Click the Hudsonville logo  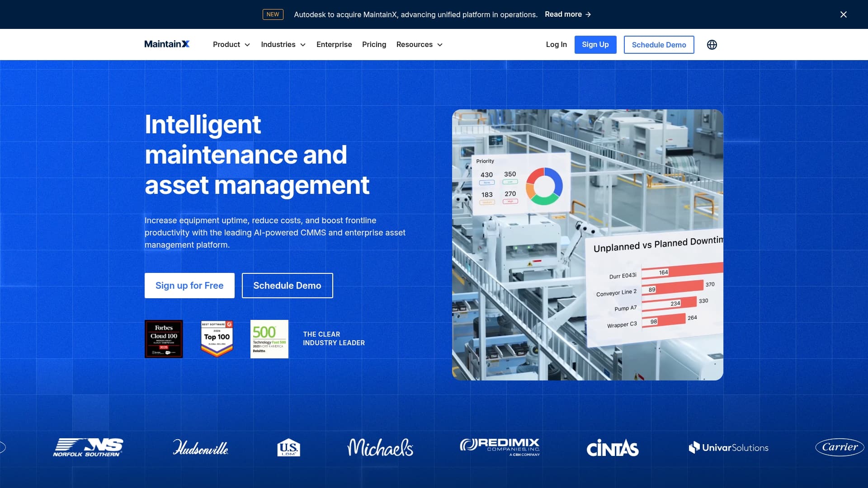click(x=201, y=447)
